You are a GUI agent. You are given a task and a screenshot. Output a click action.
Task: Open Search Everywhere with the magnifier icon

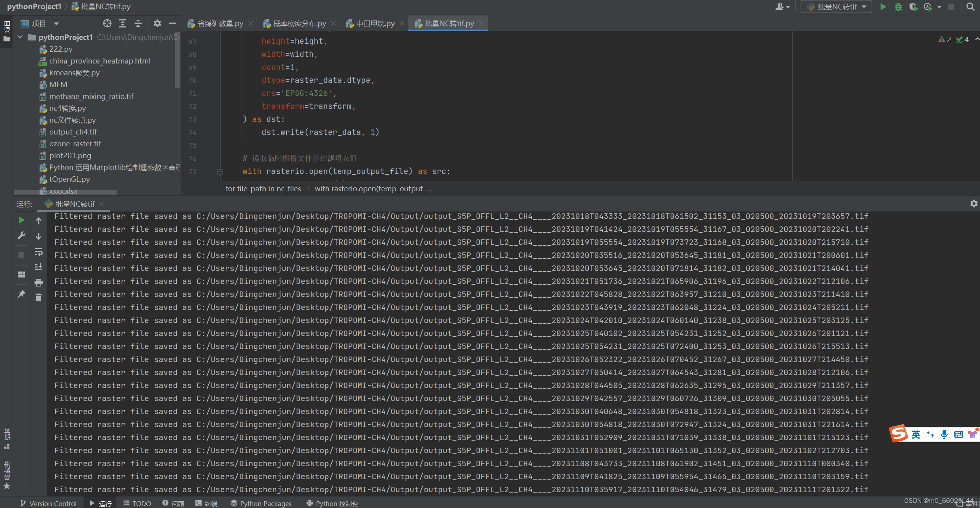point(971,7)
